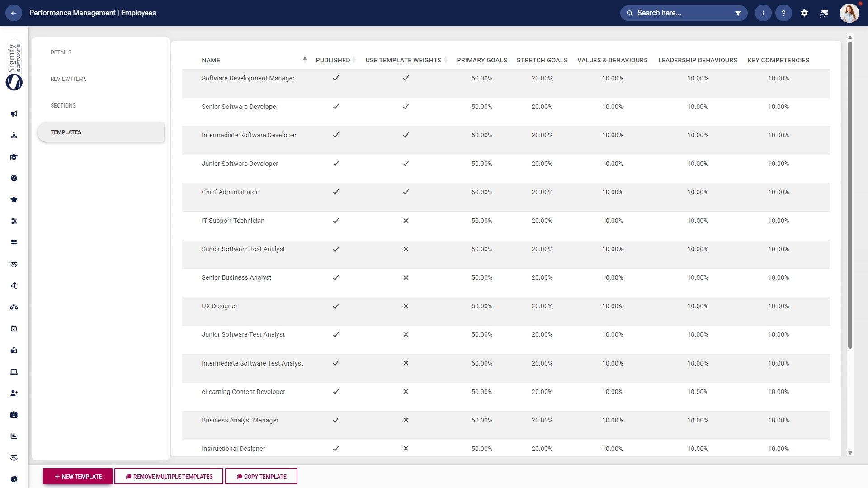
Task: Select the Intermediate Software Test Analyst row
Action: [506, 369]
